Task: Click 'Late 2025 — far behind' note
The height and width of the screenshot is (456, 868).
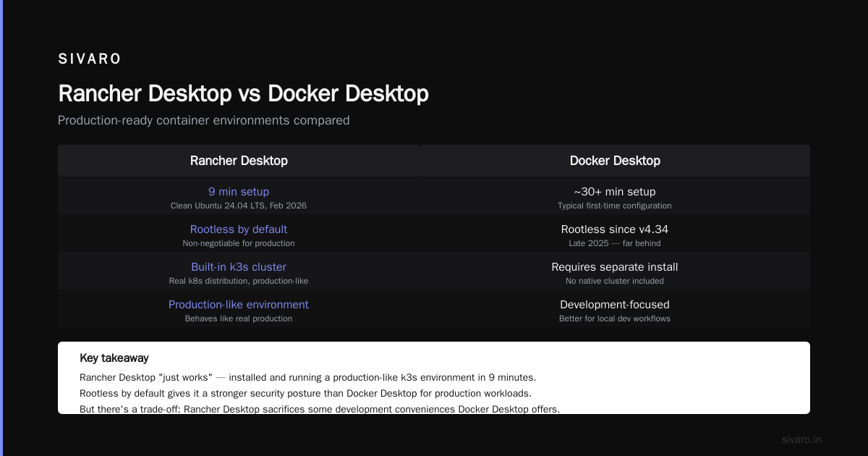Action: [x=615, y=243]
